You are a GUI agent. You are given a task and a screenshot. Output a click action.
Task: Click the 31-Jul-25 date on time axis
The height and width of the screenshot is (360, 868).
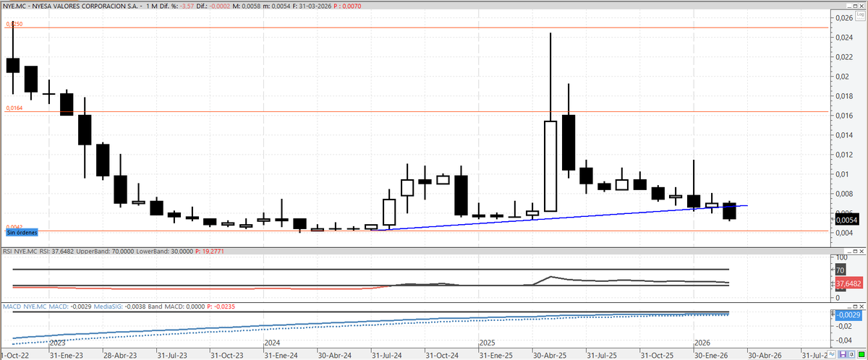click(603, 355)
